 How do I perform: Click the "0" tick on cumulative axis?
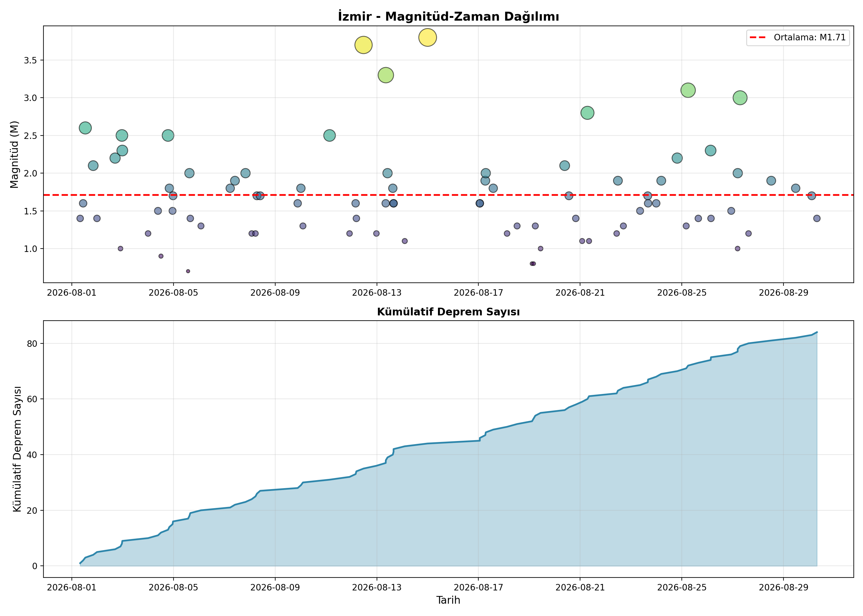pyautogui.click(x=35, y=566)
